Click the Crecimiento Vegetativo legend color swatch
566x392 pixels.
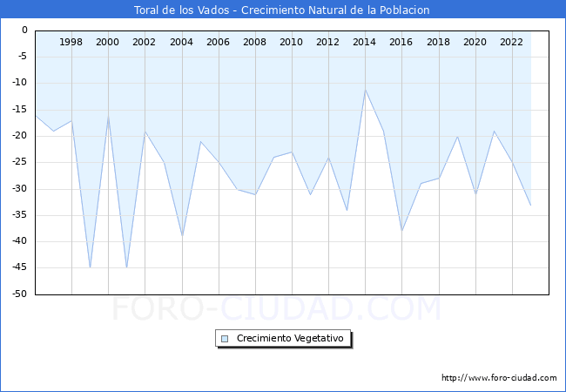(x=225, y=339)
